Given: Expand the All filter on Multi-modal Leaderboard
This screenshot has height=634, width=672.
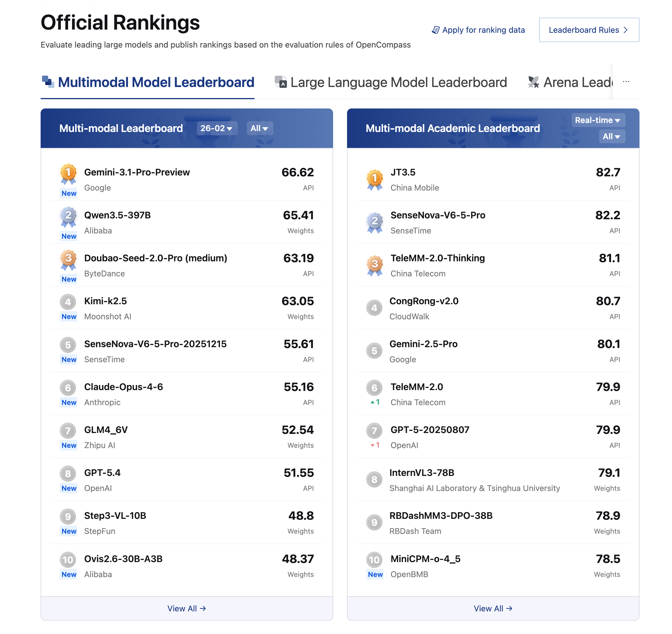Looking at the screenshot, I should click(259, 128).
